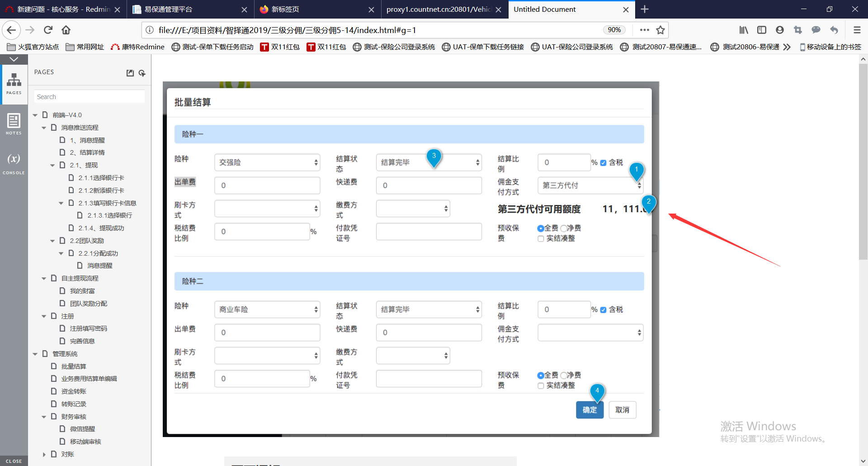Image resolution: width=868 pixels, height=466 pixels.
Task: Collapse the 消息推送流程 tree node
Action: [44, 128]
